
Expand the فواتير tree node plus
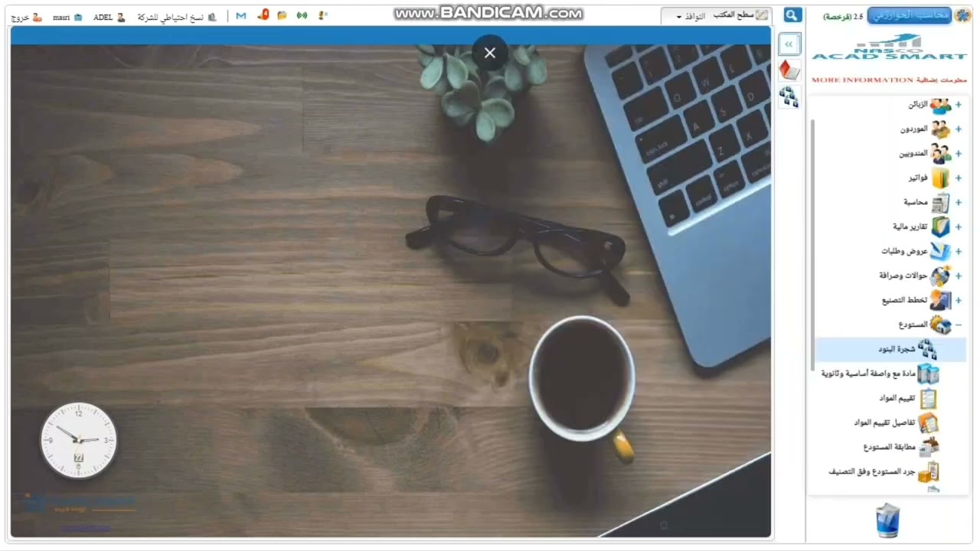(x=959, y=178)
